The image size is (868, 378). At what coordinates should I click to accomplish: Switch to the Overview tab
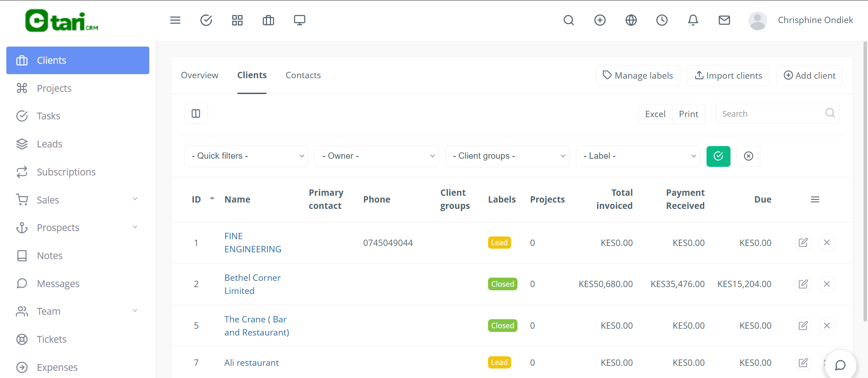(x=199, y=75)
